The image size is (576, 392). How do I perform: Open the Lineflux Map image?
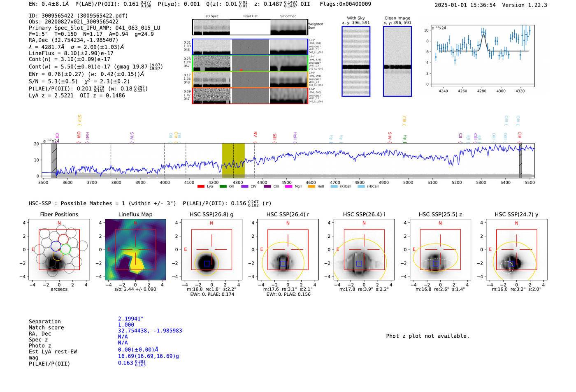click(135, 249)
